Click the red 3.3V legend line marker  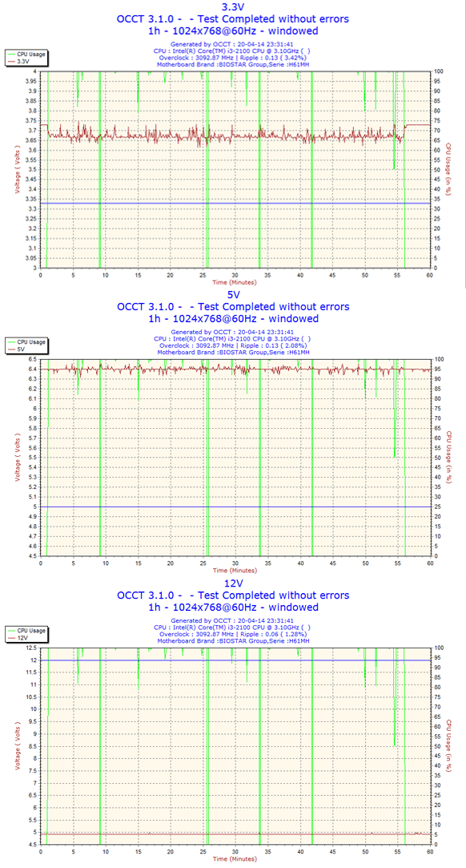coord(10,62)
